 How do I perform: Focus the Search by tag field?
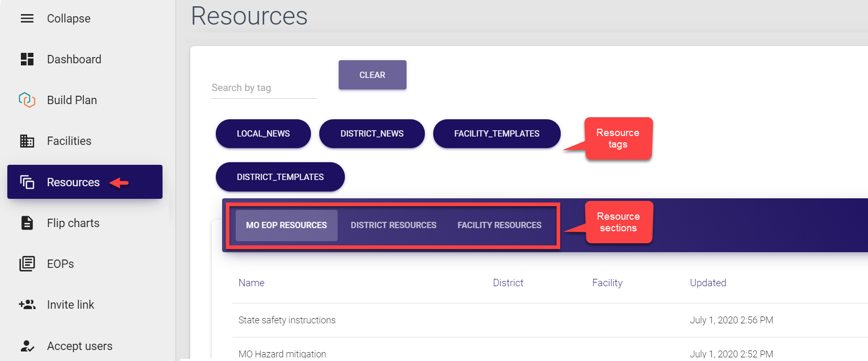263,88
